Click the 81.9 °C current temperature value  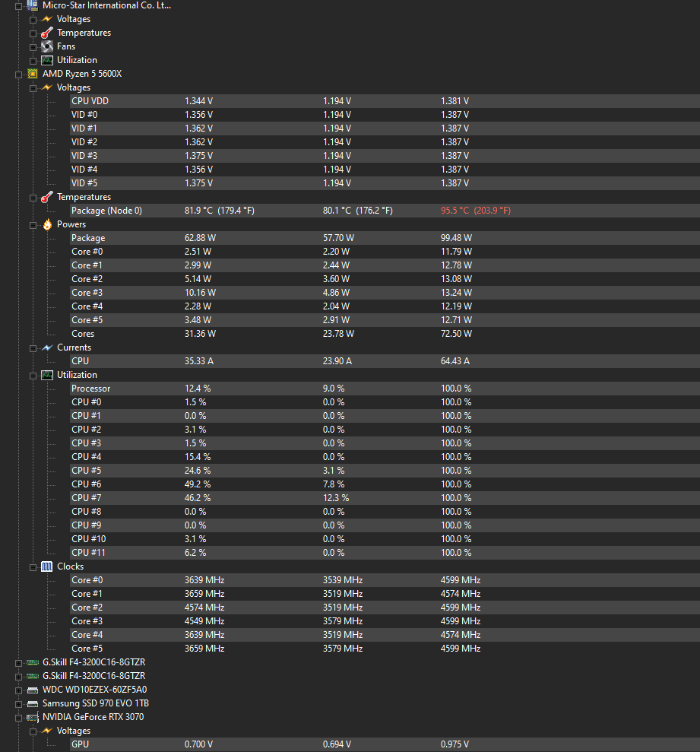[220, 211]
